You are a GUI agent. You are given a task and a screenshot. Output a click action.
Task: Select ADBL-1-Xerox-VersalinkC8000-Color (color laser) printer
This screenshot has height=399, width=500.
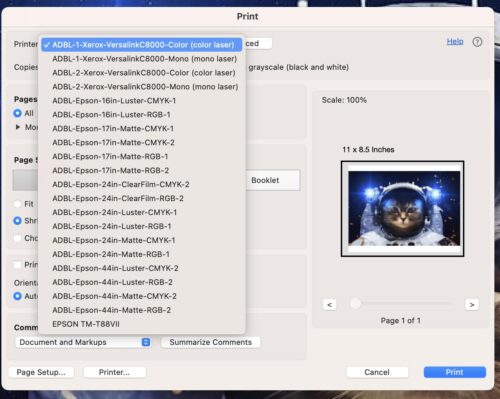tap(142, 45)
